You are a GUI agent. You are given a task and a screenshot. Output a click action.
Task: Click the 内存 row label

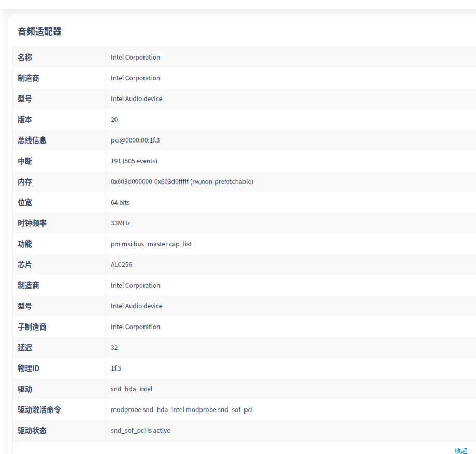(25, 182)
